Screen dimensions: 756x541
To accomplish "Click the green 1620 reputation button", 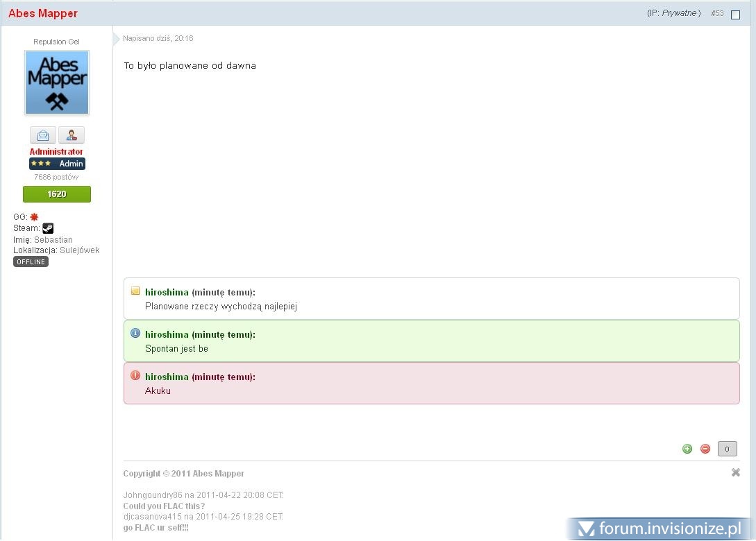I will click(57, 194).
